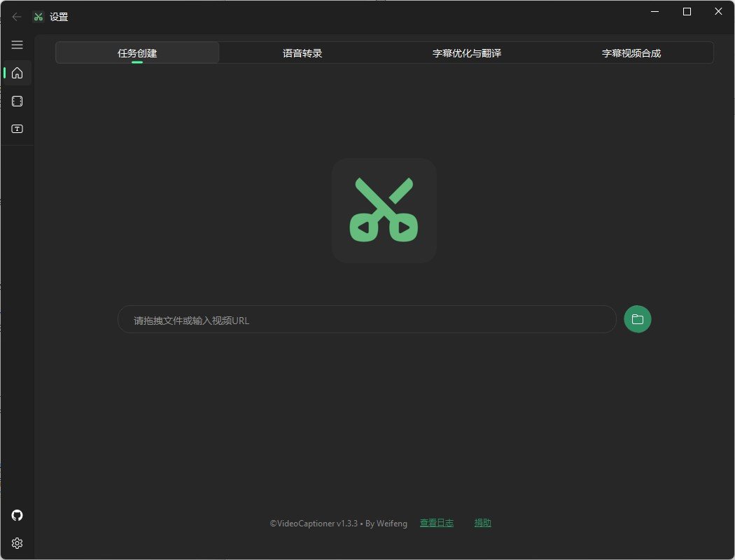Open the GitHub icon in sidebar

click(17, 515)
